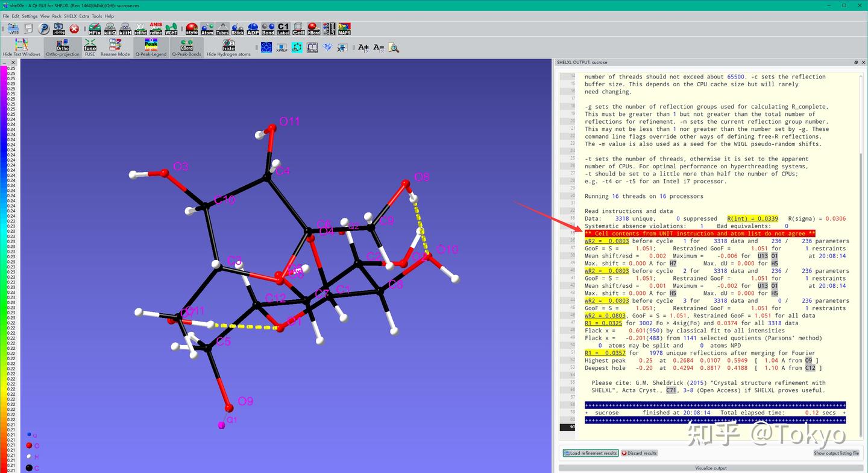
Task: Click the Cell display icon
Action: [300, 28]
